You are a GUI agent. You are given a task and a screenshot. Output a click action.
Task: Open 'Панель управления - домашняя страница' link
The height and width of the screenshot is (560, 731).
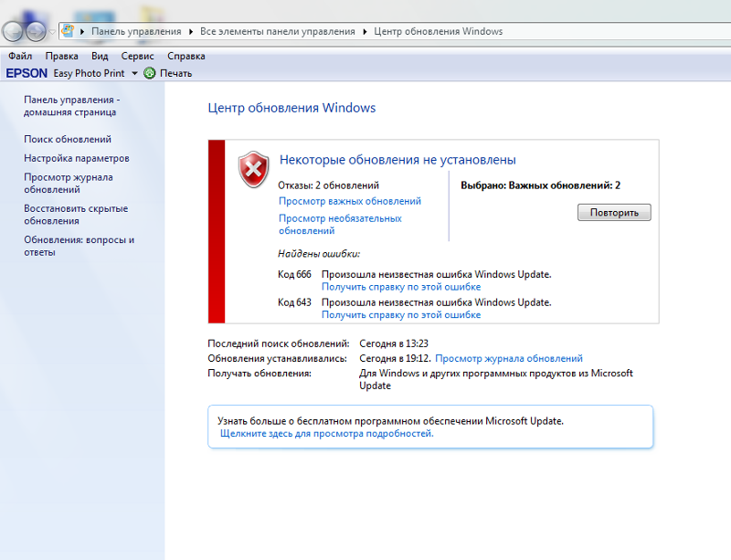pos(72,106)
